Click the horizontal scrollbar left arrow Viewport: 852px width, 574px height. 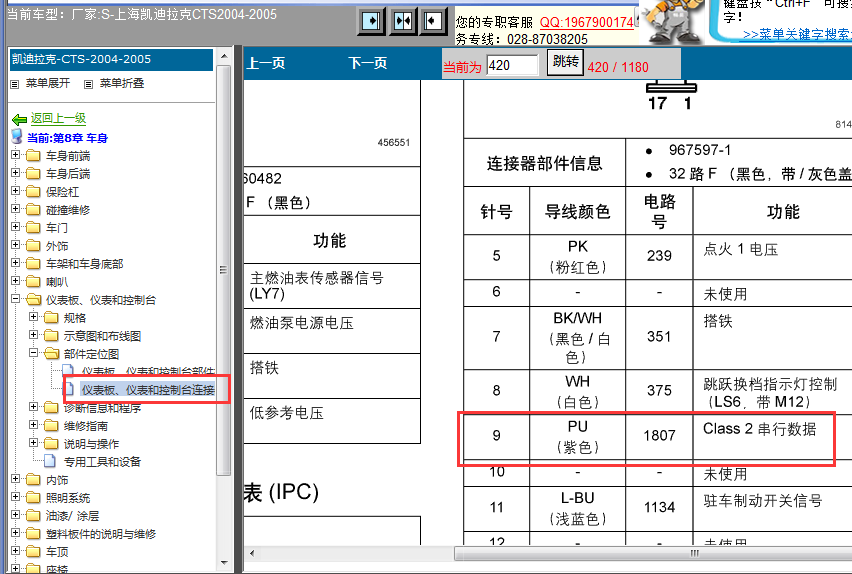pos(252,553)
